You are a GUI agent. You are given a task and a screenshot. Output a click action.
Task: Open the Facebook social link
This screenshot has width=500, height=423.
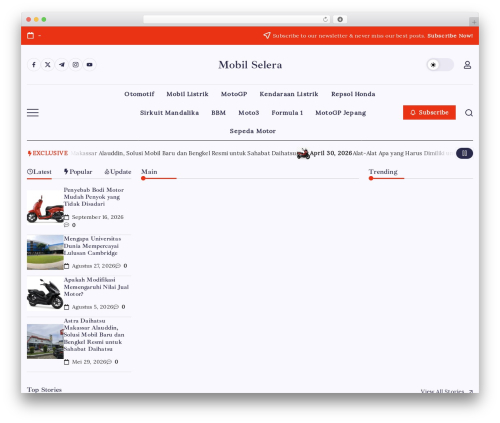pos(34,65)
